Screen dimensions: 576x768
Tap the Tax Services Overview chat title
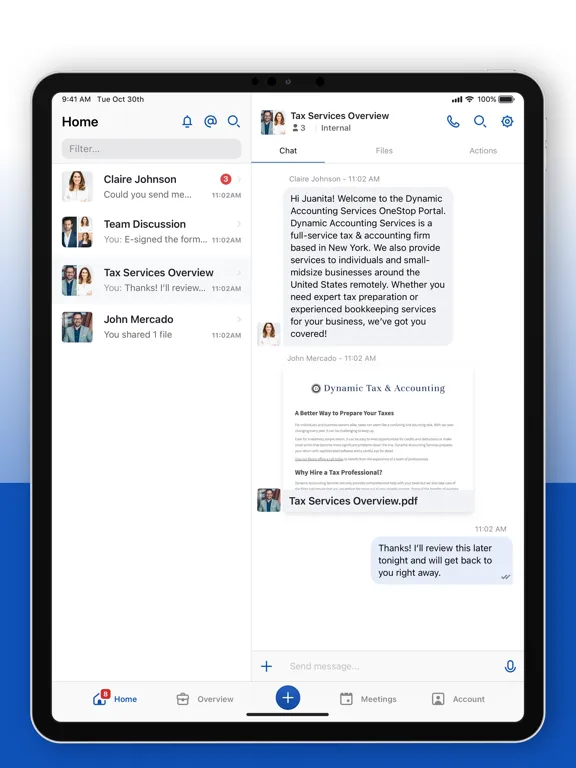(x=339, y=116)
